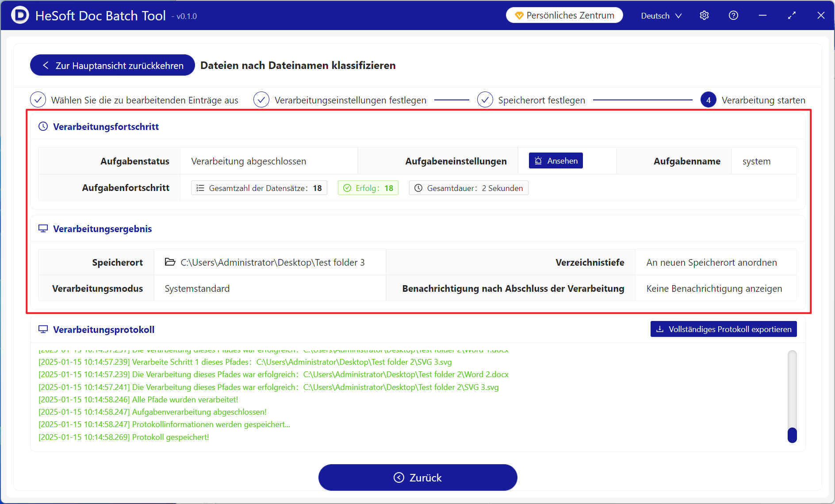Export the log via Vollständiges Protokoll exportieren
Screen dimensions: 835x504
[x=724, y=329]
